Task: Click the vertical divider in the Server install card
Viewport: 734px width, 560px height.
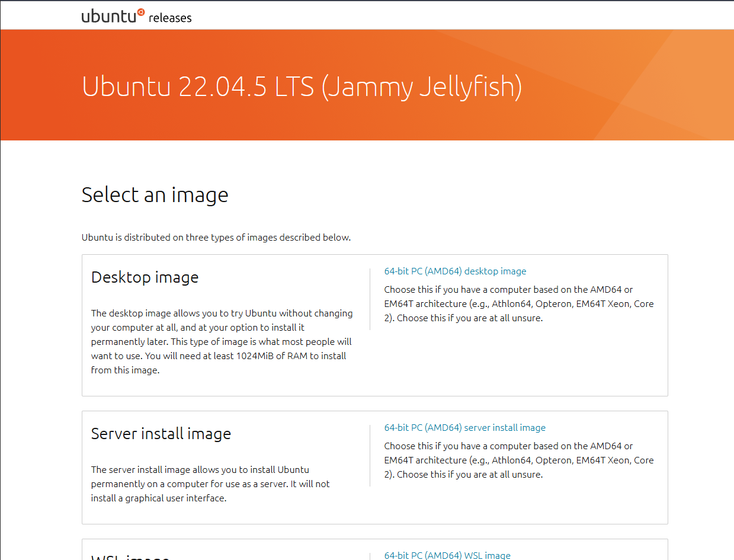Action: (x=370, y=456)
